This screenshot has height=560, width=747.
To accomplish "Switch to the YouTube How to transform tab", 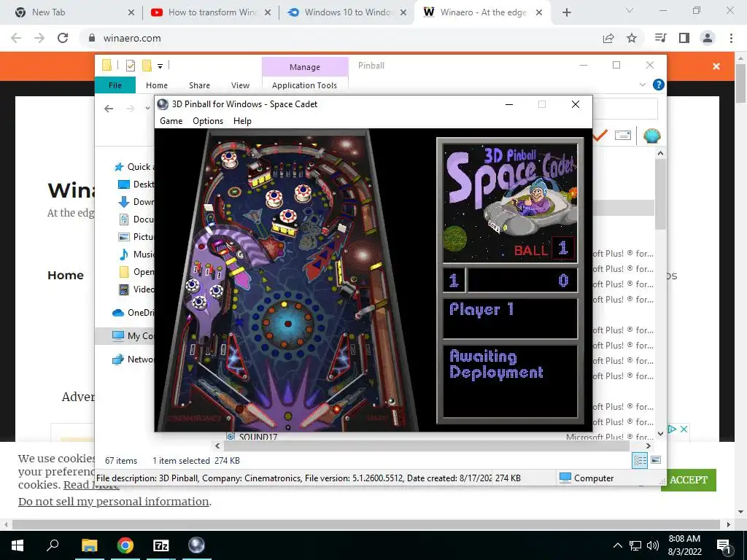I will point(211,12).
